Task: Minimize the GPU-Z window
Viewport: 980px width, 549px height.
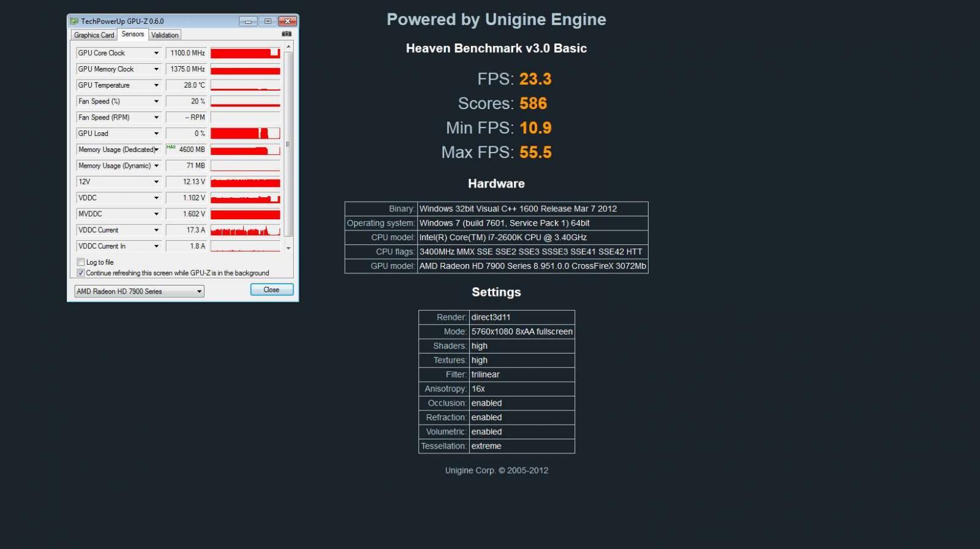Action: tap(248, 21)
